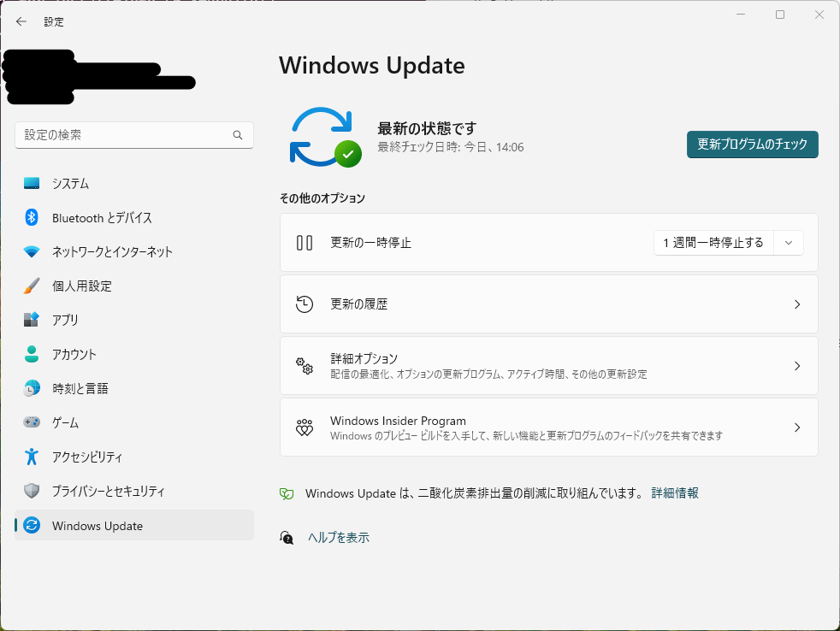Click the 詳細オプション gear icon
This screenshot has width=840, height=631.
[x=305, y=366]
